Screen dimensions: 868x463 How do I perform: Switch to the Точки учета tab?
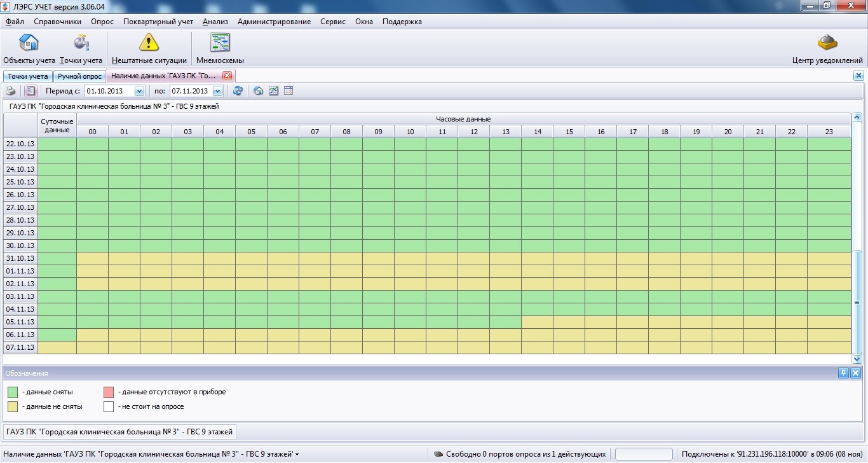(27, 76)
